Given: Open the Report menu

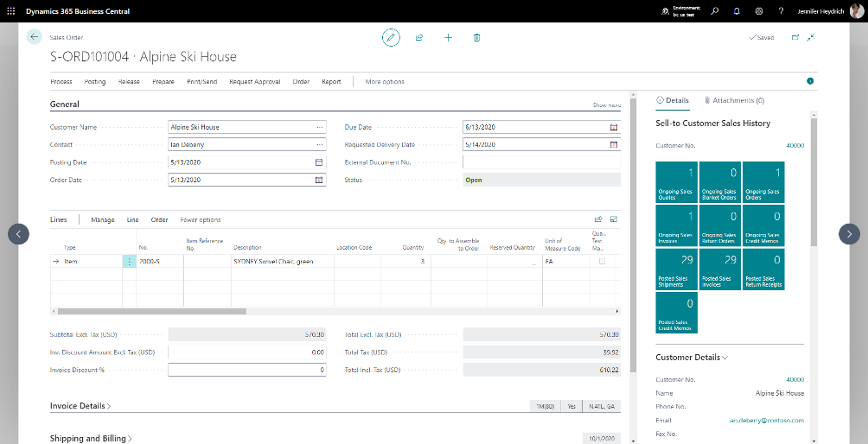Looking at the screenshot, I should [x=331, y=81].
